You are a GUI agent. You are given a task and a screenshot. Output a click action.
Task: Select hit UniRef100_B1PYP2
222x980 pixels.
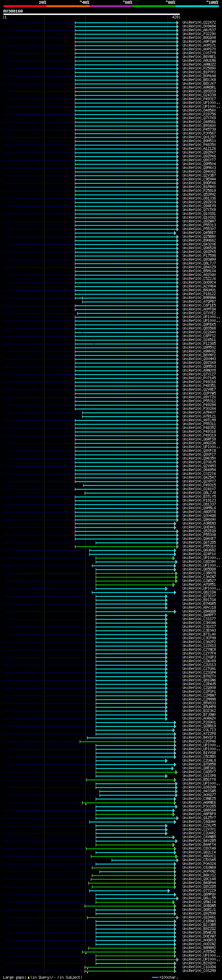[x=199, y=72]
